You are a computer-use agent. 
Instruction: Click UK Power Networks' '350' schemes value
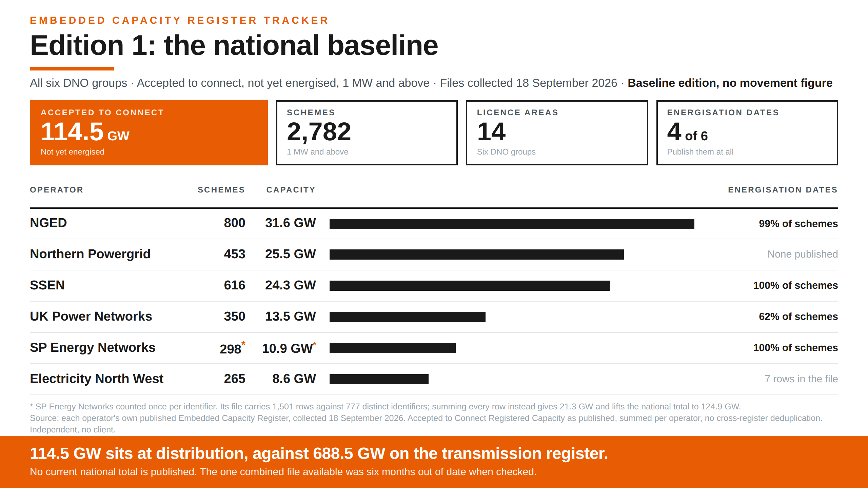235,317
